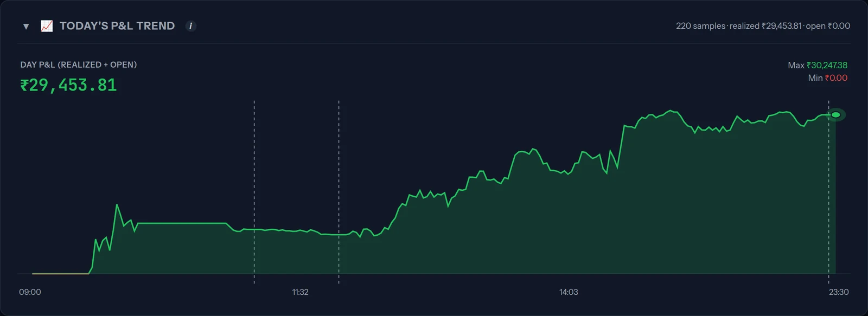Click the latest data point dot on the chart
868x316 pixels.
click(836, 115)
